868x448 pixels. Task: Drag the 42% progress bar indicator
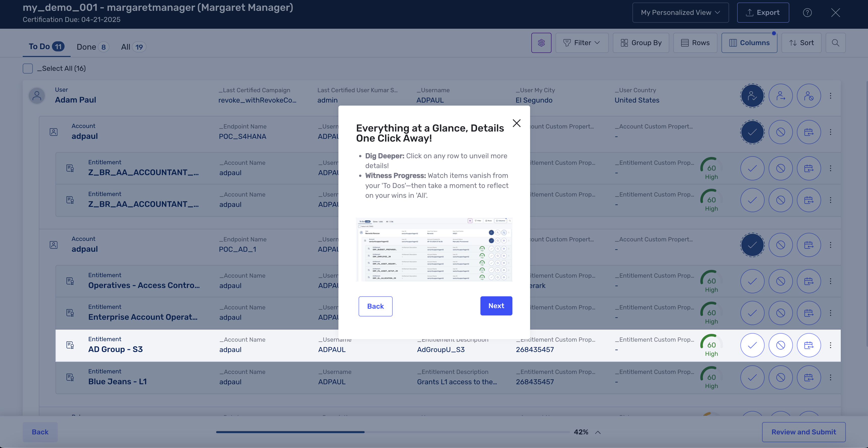(364, 432)
